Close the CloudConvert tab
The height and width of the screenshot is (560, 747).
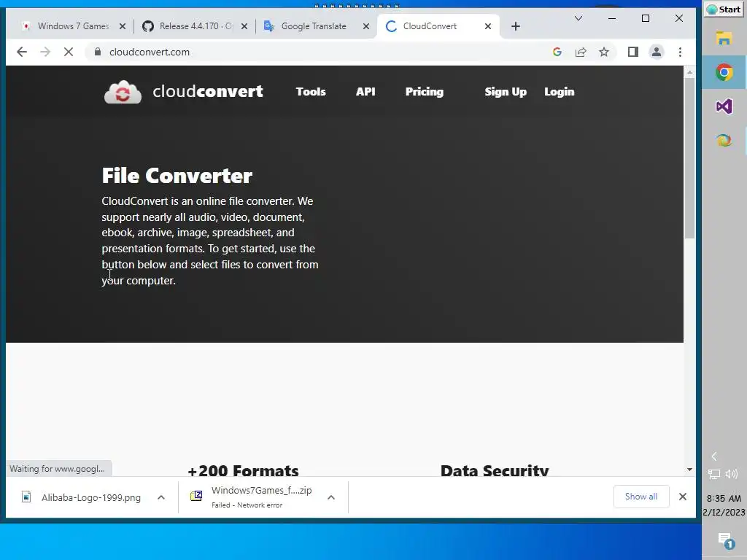pos(488,26)
